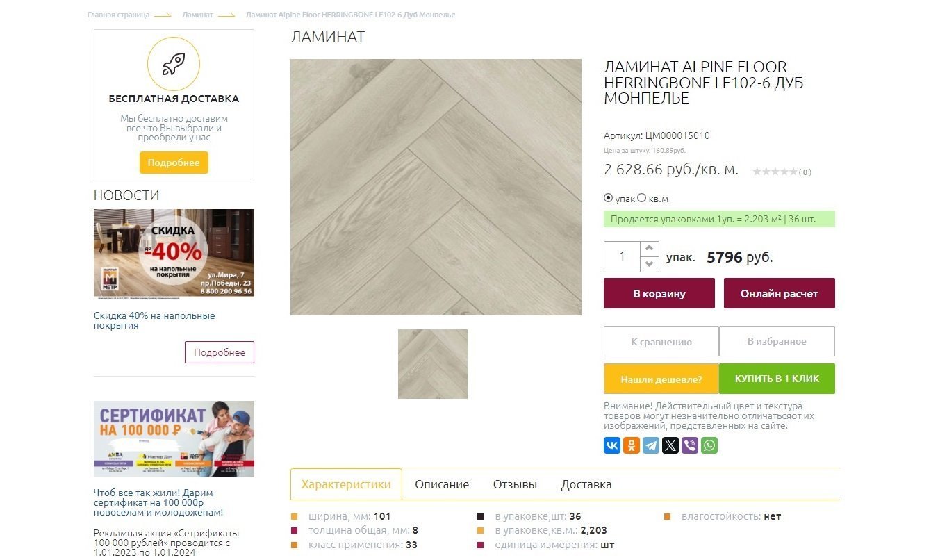Share product on X (Twitter)
The width and height of the screenshot is (931, 560).
(x=670, y=445)
